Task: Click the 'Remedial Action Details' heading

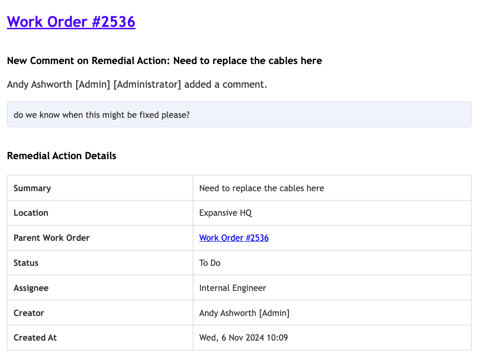Action: pyautogui.click(x=62, y=156)
